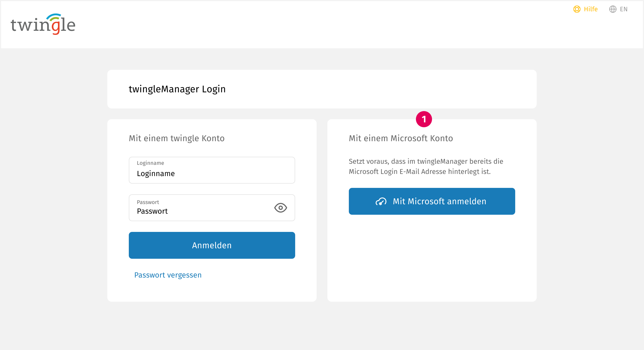The image size is (644, 350).
Task: Open the Hilfe help link
Action: click(x=591, y=9)
